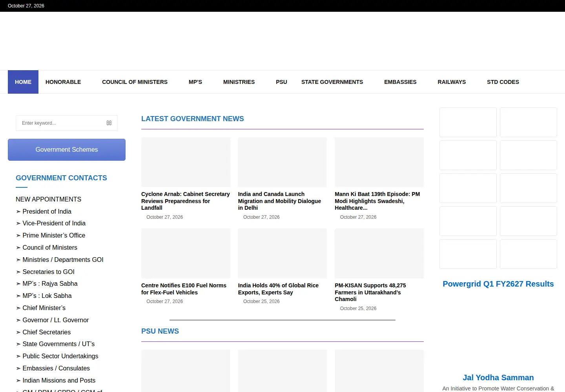
Task: Open the MINISTRIES menu item
Action: click(239, 82)
